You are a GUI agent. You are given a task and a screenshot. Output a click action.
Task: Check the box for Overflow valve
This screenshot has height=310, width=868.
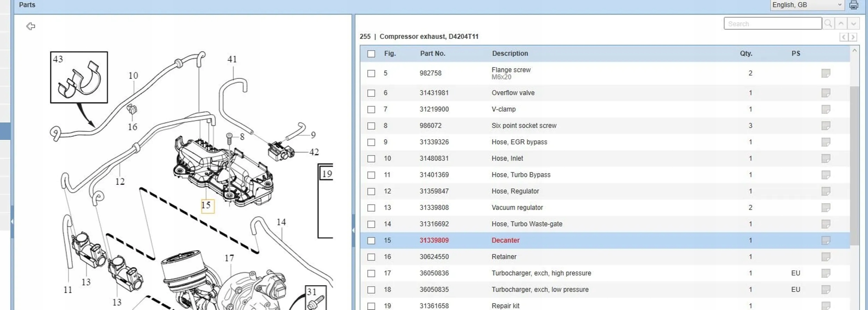pos(371,93)
